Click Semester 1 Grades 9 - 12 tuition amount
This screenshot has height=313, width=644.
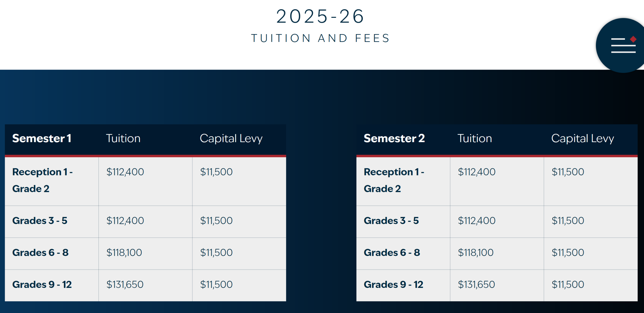click(x=125, y=284)
